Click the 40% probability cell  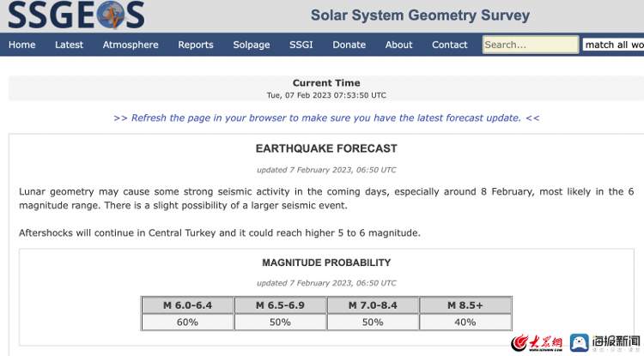pos(465,323)
